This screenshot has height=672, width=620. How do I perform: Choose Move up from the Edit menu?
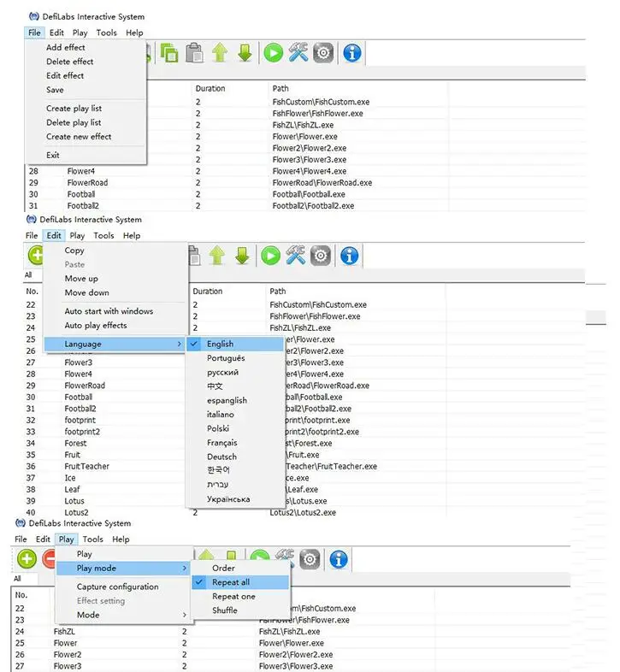pyautogui.click(x=115, y=279)
